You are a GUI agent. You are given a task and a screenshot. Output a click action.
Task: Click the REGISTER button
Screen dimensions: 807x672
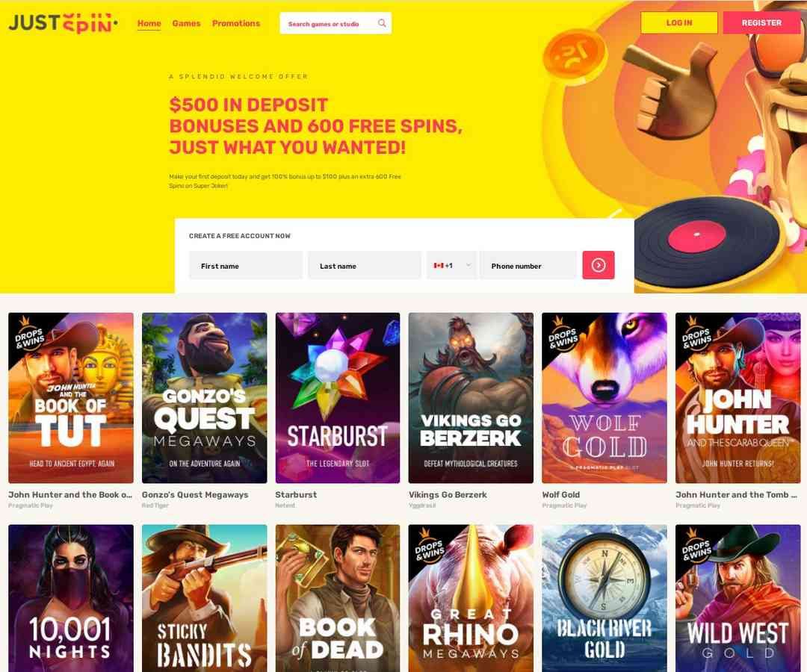(761, 22)
